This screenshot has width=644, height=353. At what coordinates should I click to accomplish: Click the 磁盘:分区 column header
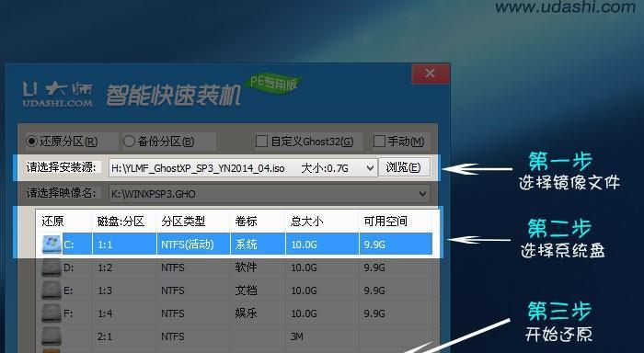tap(121, 222)
